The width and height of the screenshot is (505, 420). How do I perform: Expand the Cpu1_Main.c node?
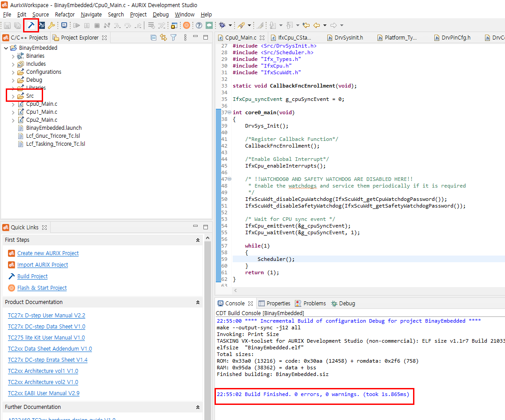13,112
